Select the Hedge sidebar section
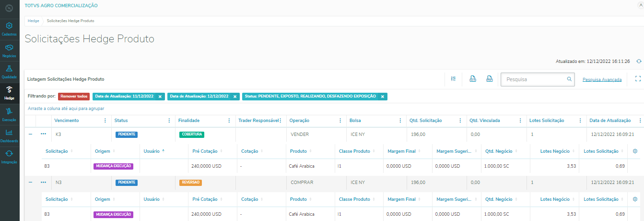This screenshot has height=221, width=644. point(10,93)
